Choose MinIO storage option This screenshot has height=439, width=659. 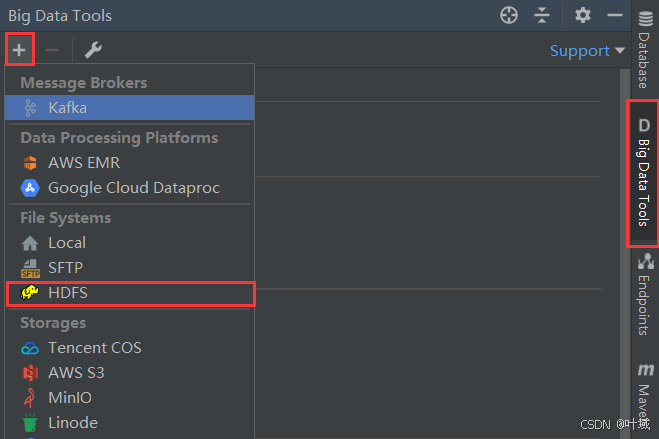click(x=72, y=397)
